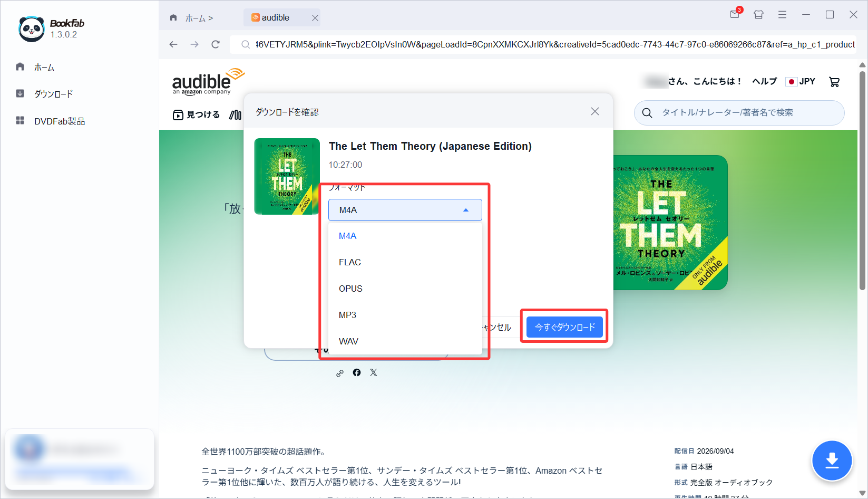Image resolution: width=868 pixels, height=499 pixels.
Task: Open the skin/theme shirt icon
Action: (758, 15)
